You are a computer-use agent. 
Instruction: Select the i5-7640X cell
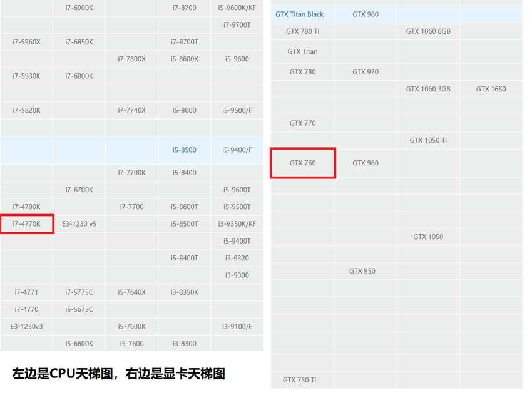(131, 292)
